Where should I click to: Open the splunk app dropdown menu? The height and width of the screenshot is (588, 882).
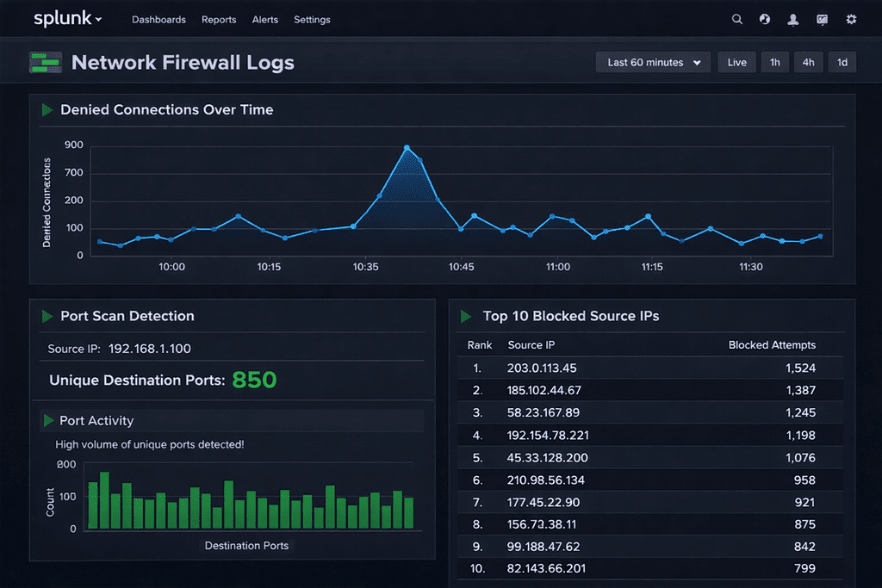68,19
